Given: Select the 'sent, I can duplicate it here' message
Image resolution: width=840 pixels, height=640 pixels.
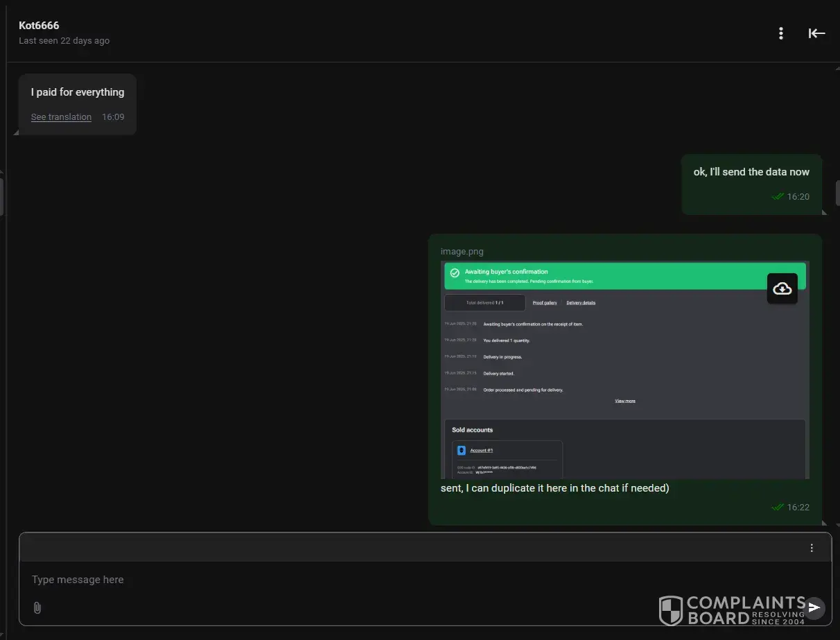Looking at the screenshot, I should (x=554, y=488).
